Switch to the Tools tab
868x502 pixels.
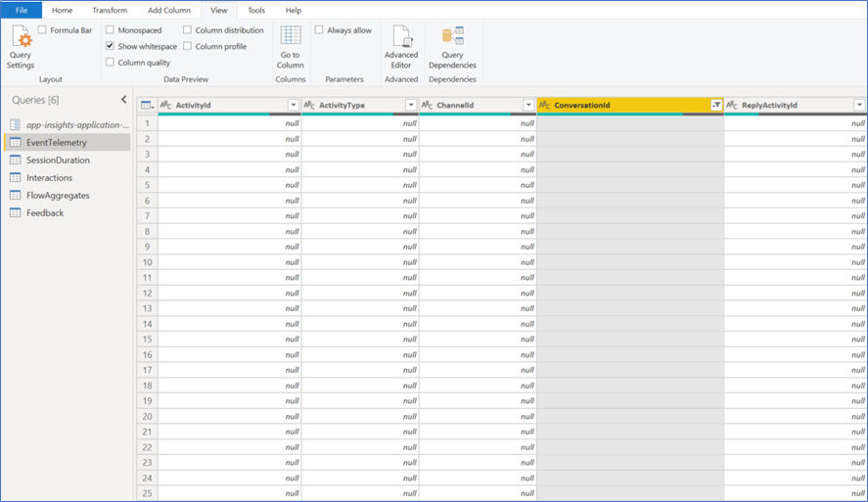(x=256, y=10)
